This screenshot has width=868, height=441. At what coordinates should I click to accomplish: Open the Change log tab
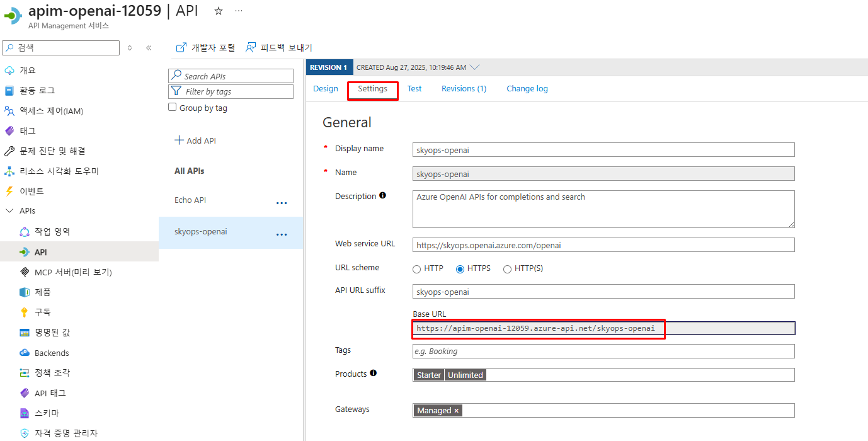[527, 88]
